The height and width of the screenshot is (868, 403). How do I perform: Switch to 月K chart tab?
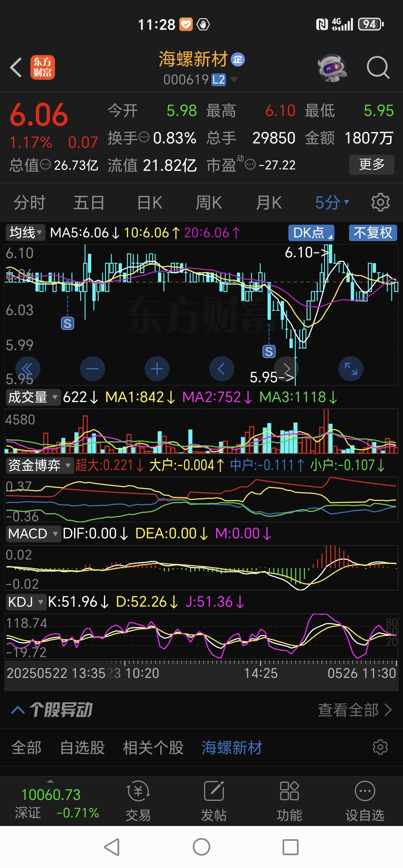coord(269,202)
